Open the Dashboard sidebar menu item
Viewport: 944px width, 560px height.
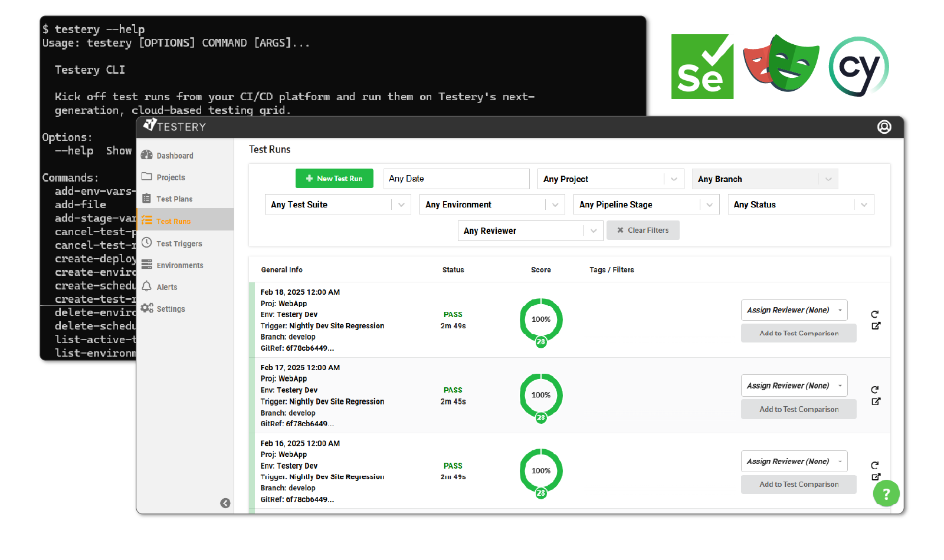pyautogui.click(x=175, y=156)
